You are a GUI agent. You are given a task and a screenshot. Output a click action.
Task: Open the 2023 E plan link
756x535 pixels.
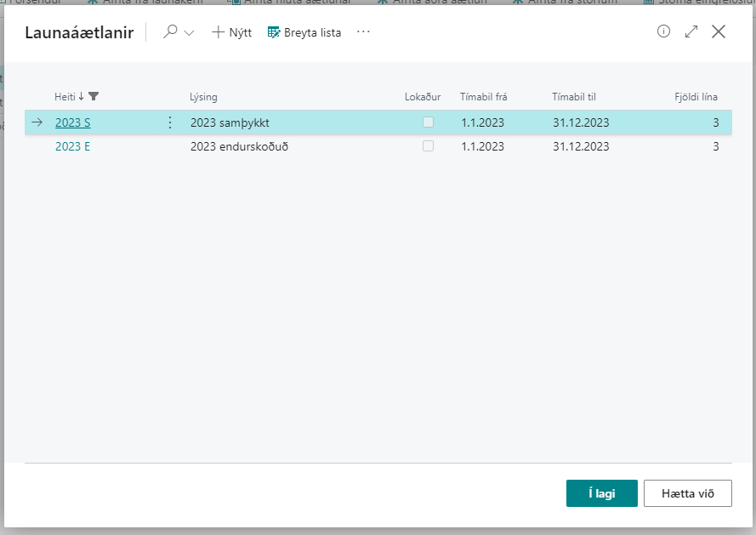click(73, 146)
